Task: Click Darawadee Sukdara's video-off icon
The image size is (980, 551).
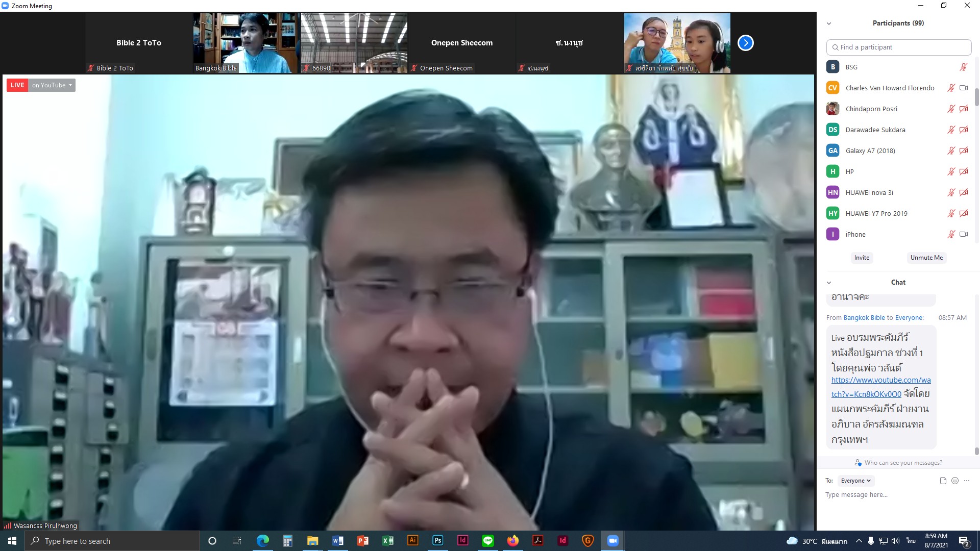Action: coord(964,130)
